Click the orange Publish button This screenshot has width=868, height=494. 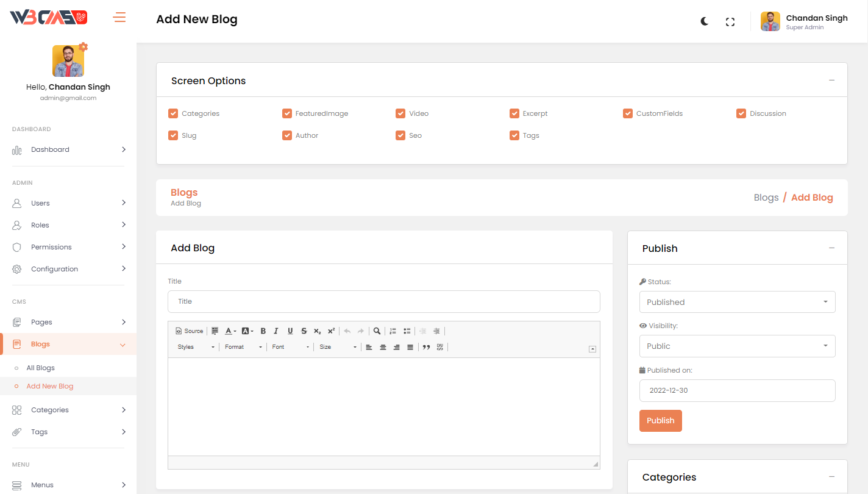[x=660, y=420]
